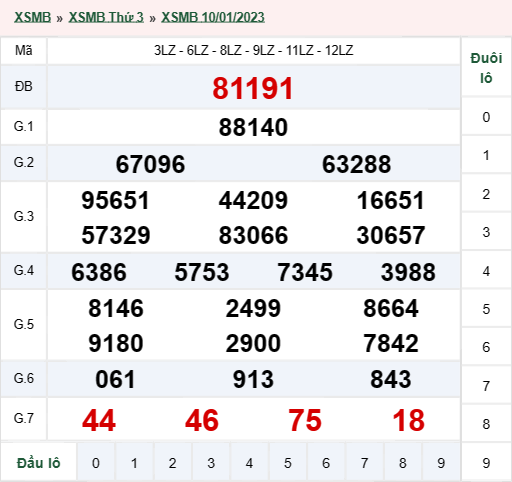Image resolution: width=512 pixels, height=482 pixels.
Task: Click the G.5 number 8146
Action: tap(116, 308)
